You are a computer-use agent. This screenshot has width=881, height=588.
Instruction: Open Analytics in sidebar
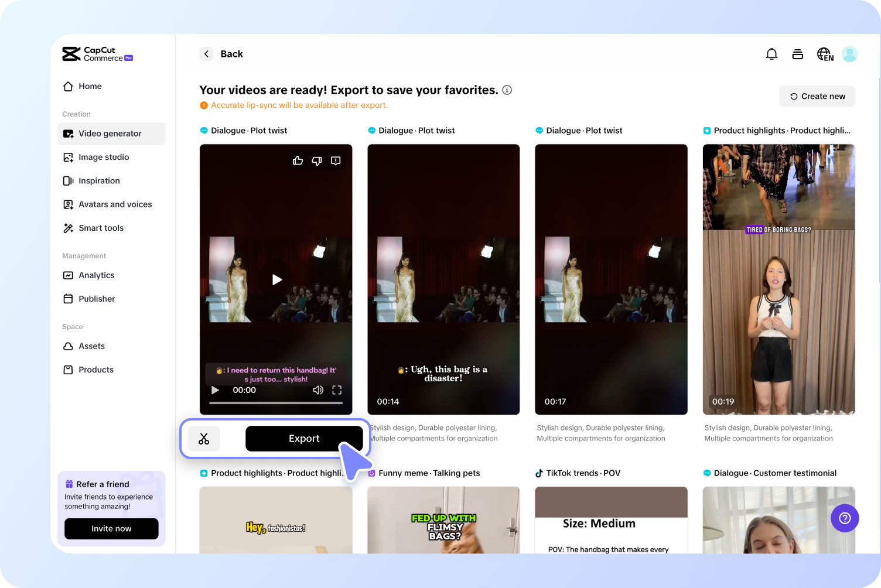pyautogui.click(x=111, y=275)
